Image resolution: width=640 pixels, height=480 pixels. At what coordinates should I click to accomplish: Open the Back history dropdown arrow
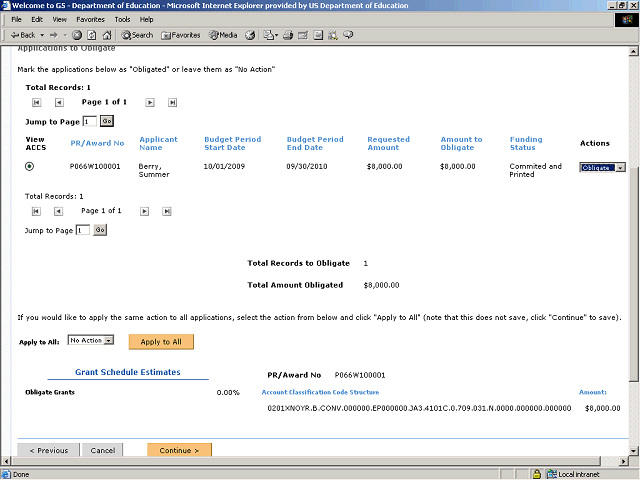42,35
